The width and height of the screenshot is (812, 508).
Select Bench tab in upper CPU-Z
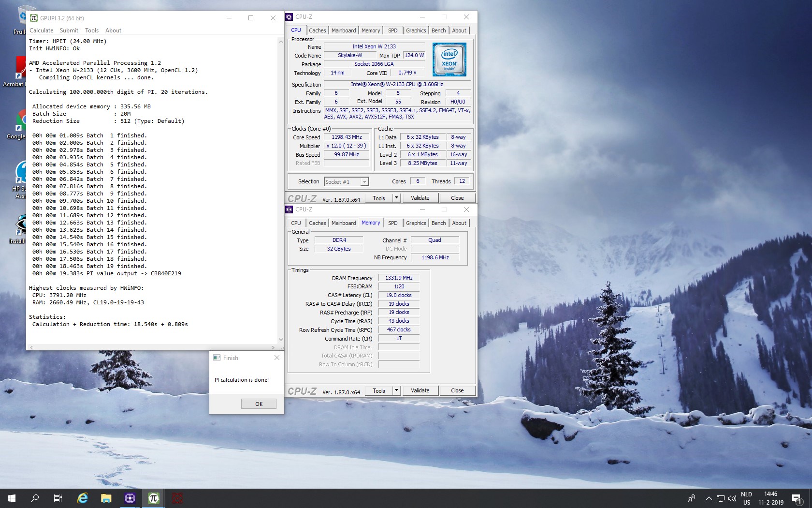tap(439, 30)
